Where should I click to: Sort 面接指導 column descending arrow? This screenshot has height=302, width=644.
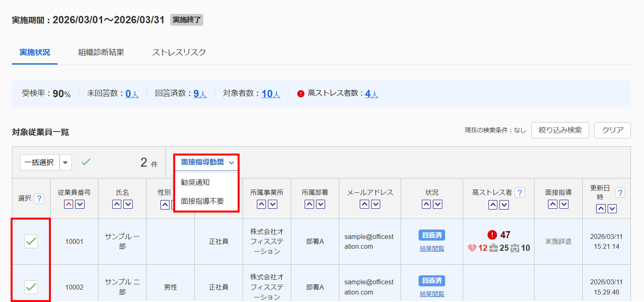564,204
